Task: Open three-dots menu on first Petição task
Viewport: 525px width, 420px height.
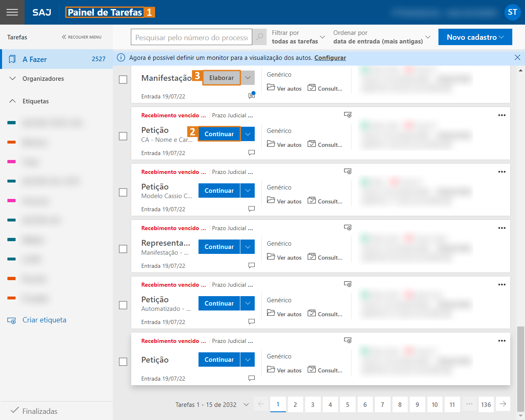Action: coord(502,115)
